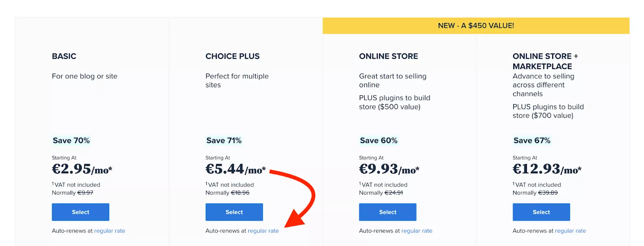Click the Save 67% badge
The height and width of the screenshot is (246, 644).
[x=532, y=140]
